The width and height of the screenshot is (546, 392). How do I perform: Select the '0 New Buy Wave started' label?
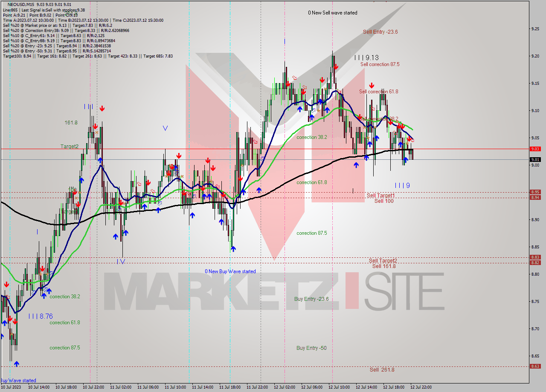(230, 271)
